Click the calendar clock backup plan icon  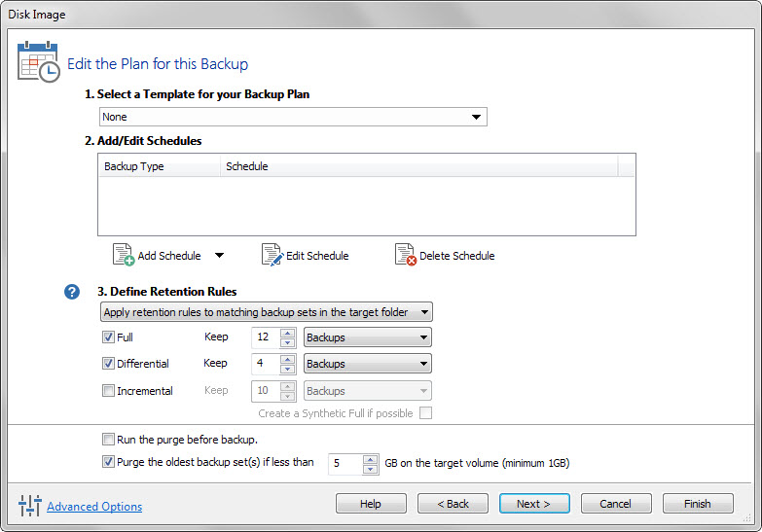pyautogui.click(x=38, y=61)
